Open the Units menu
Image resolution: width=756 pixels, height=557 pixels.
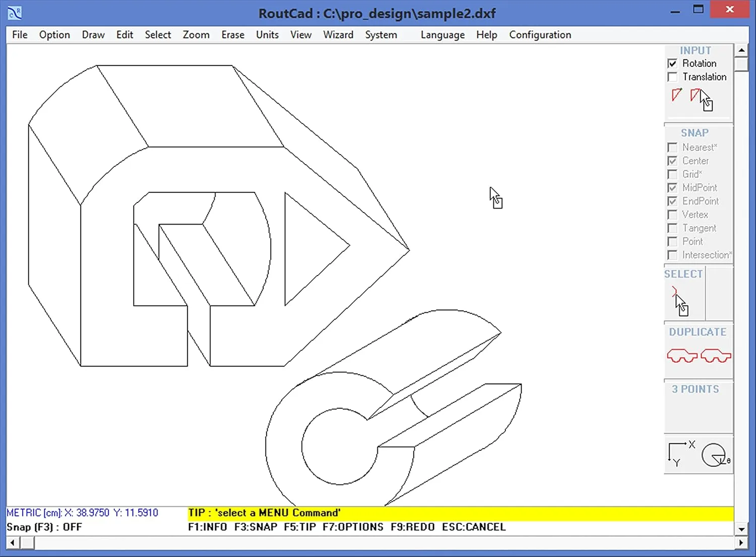pyautogui.click(x=267, y=35)
